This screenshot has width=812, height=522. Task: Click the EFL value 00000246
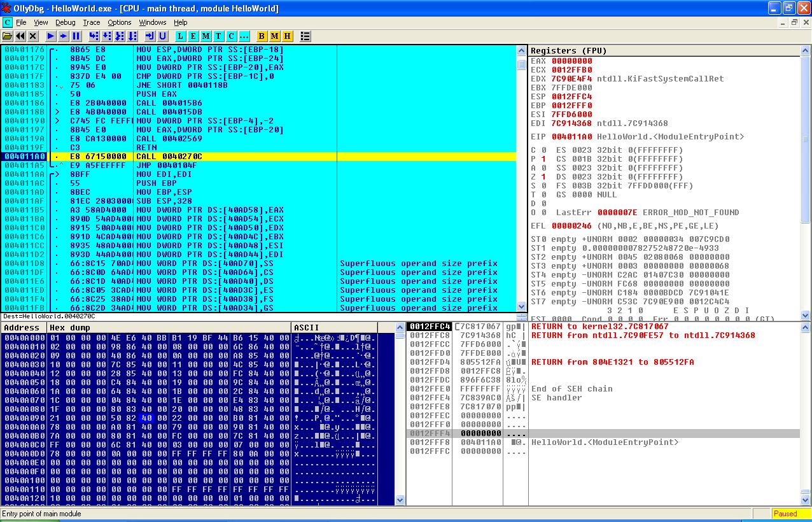tap(571, 226)
